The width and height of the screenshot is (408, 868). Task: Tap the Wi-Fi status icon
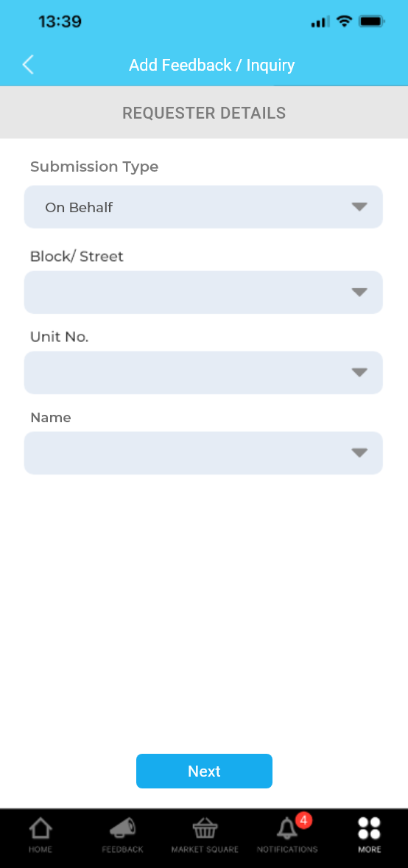point(345,21)
